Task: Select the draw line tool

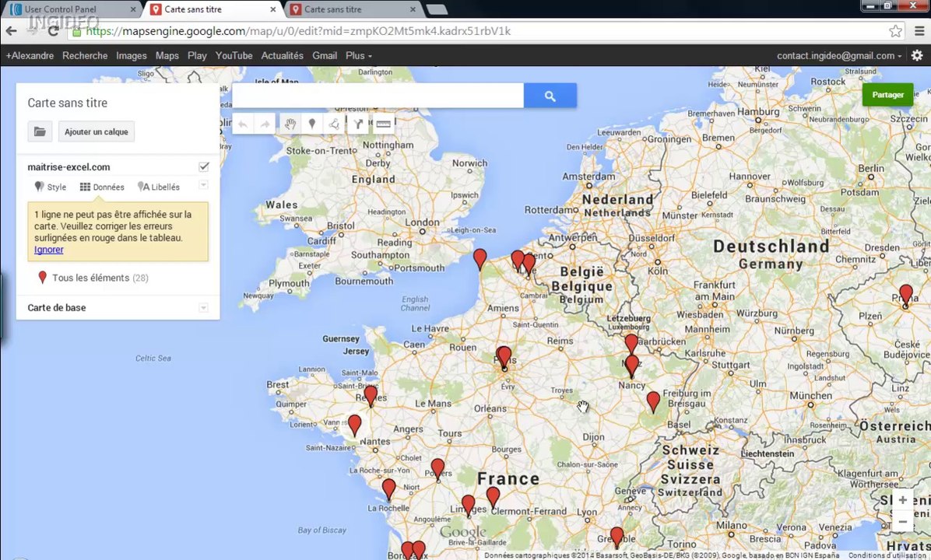Action: pyautogui.click(x=334, y=124)
